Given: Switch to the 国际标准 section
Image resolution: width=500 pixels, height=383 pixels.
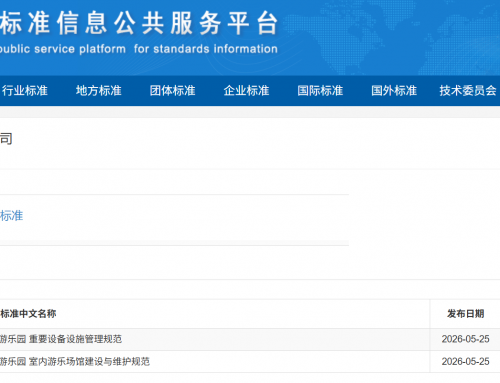Looking at the screenshot, I should pos(320,91).
